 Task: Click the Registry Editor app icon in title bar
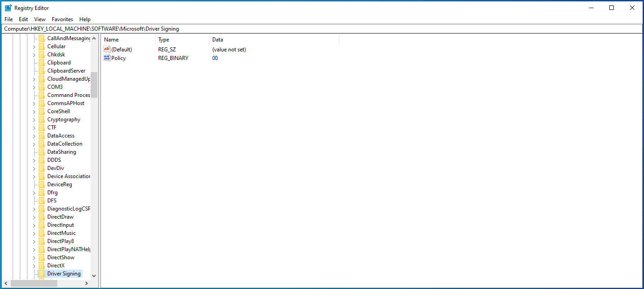coord(8,8)
